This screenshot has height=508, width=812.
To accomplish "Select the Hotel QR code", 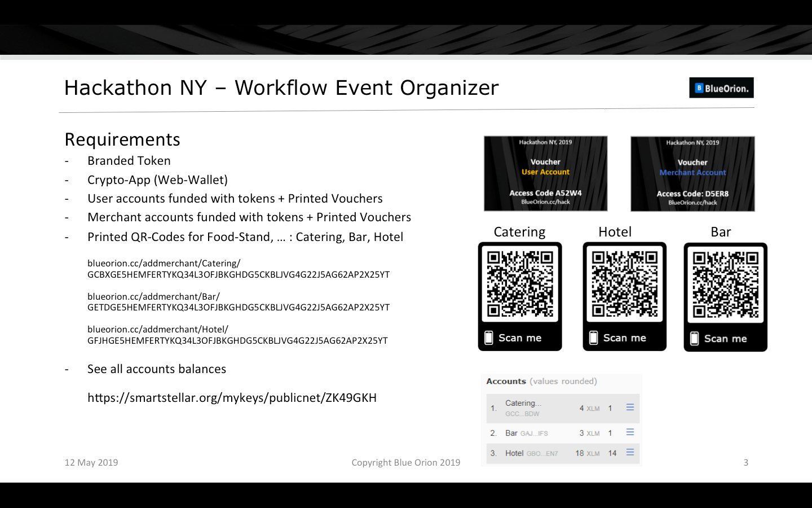I will coord(625,283).
